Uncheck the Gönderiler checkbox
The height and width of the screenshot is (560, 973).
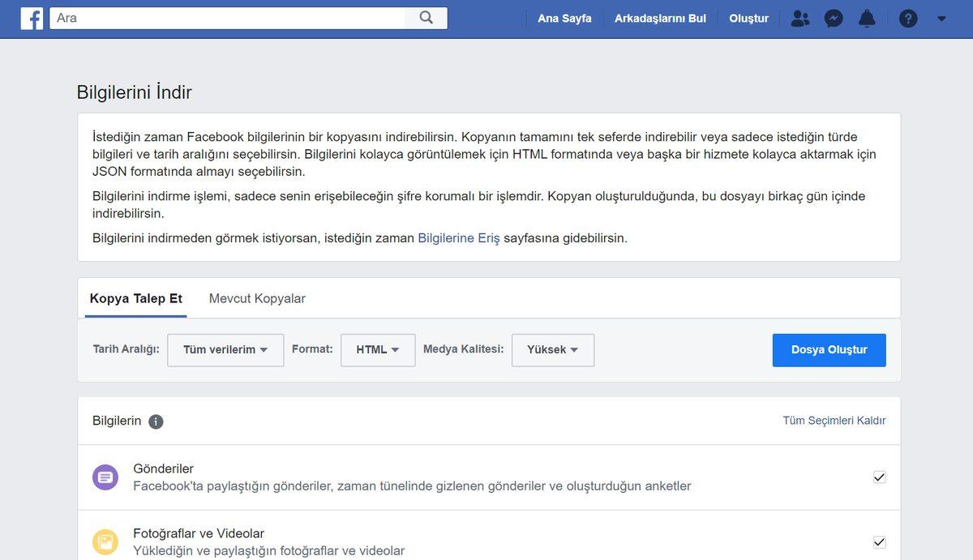coord(880,477)
